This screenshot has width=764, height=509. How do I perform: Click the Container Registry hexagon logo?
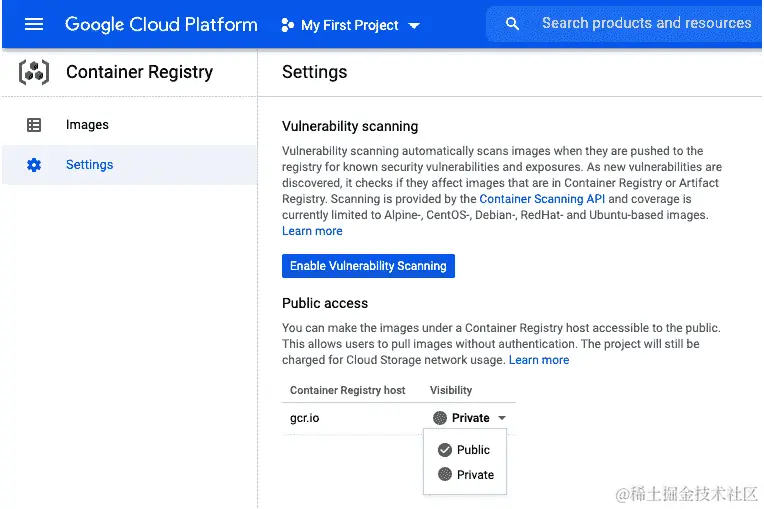pyautogui.click(x=34, y=72)
